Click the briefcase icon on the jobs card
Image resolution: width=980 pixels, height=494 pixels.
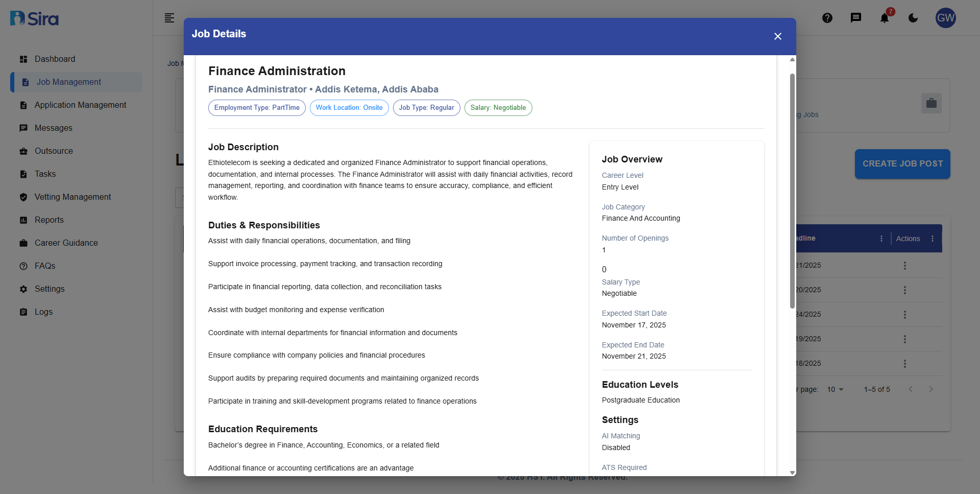tap(932, 103)
